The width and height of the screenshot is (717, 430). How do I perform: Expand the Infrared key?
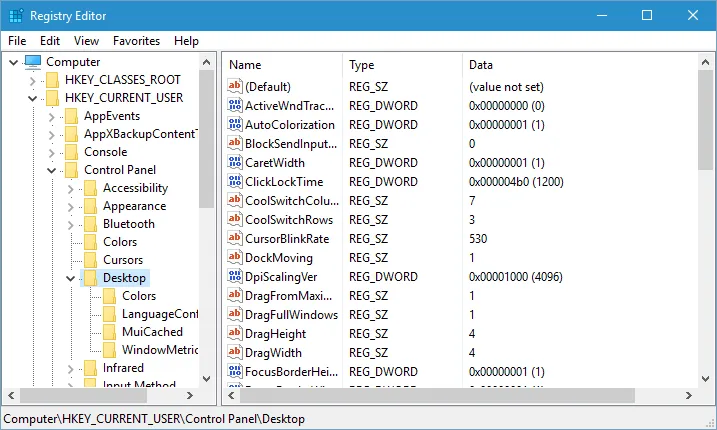pos(70,369)
